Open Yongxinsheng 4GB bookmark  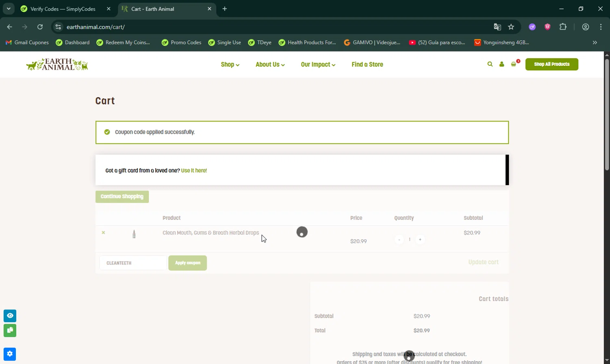tap(502, 42)
